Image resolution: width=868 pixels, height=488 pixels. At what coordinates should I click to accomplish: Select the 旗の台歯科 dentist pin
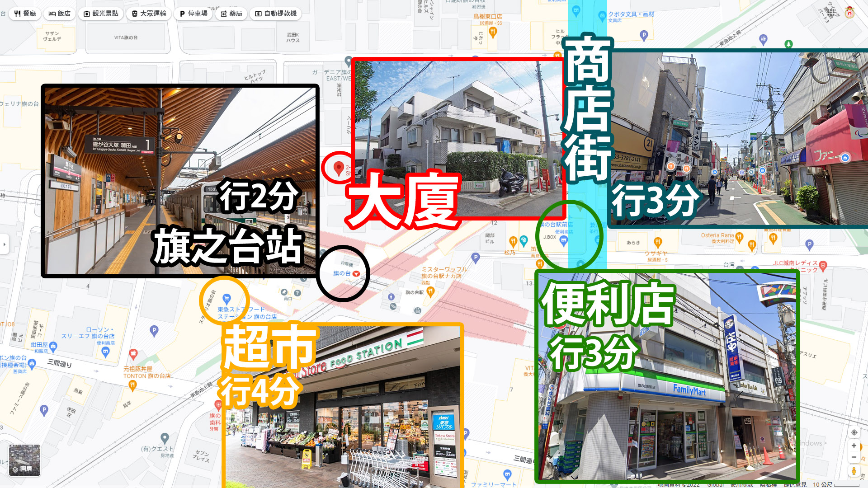(x=218, y=405)
